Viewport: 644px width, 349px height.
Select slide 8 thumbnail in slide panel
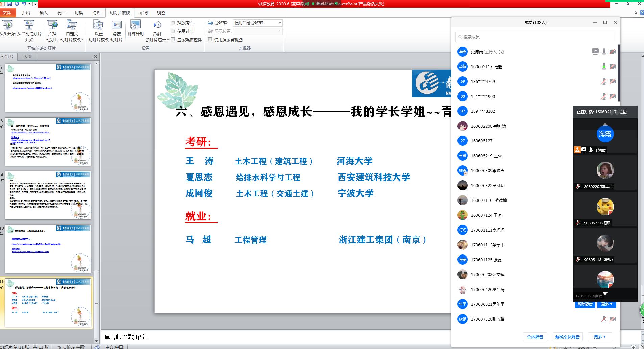[x=48, y=142]
